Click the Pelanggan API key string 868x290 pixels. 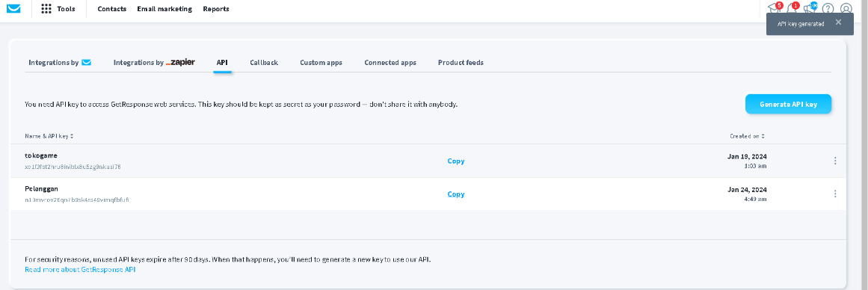point(77,200)
